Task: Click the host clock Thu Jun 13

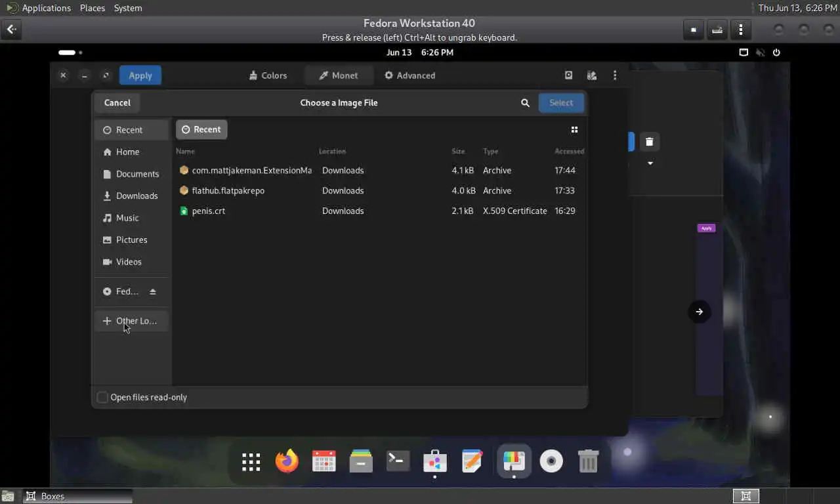Action: pyautogui.click(x=797, y=8)
